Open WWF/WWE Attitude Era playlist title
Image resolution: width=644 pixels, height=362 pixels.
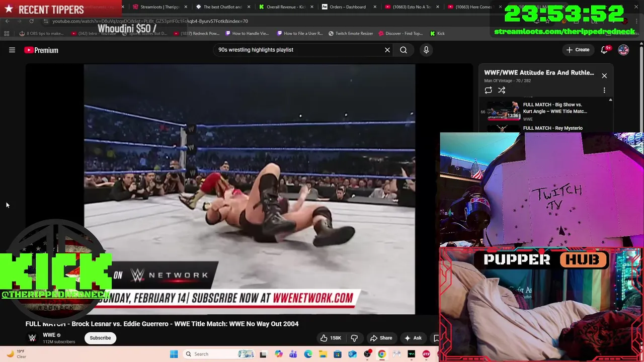coord(539,72)
